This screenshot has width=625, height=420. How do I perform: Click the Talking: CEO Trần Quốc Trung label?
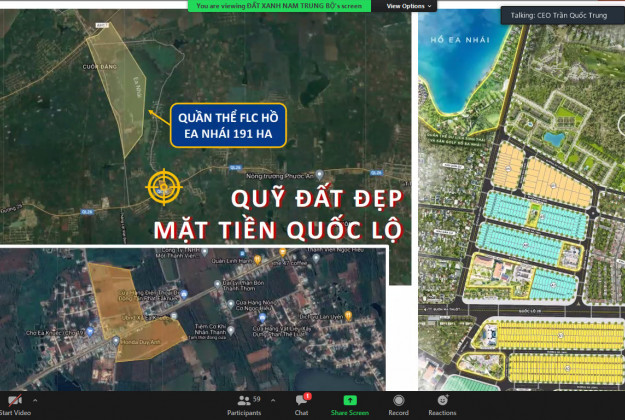click(x=562, y=15)
